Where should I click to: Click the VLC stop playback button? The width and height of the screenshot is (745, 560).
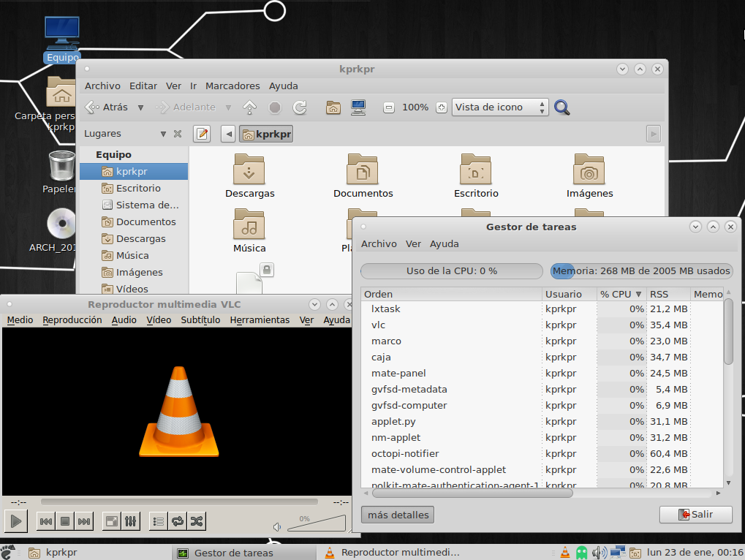[x=64, y=521]
